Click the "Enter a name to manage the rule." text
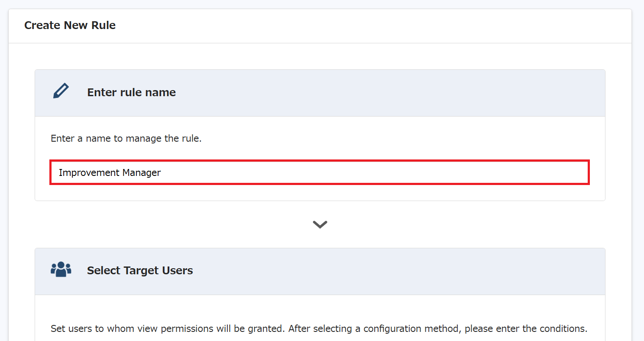The width and height of the screenshot is (644, 341). [x=126, y=139]
